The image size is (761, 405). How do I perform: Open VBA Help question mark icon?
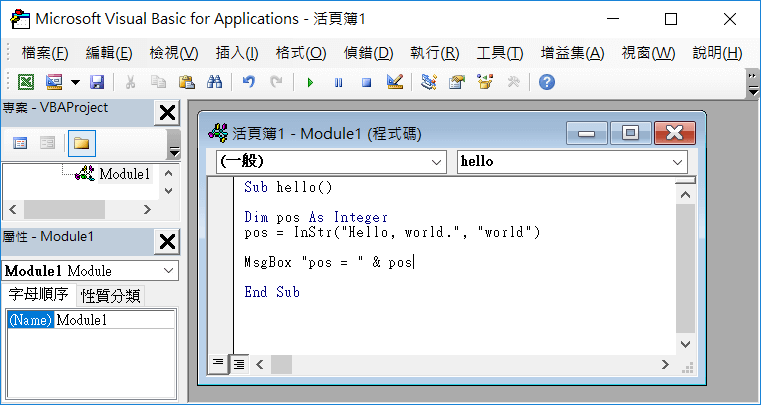(x=546, y=82)
